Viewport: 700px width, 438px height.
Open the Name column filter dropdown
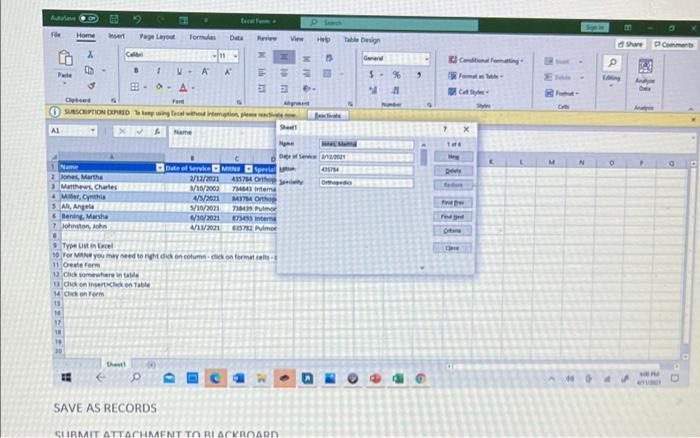[160, 167]
